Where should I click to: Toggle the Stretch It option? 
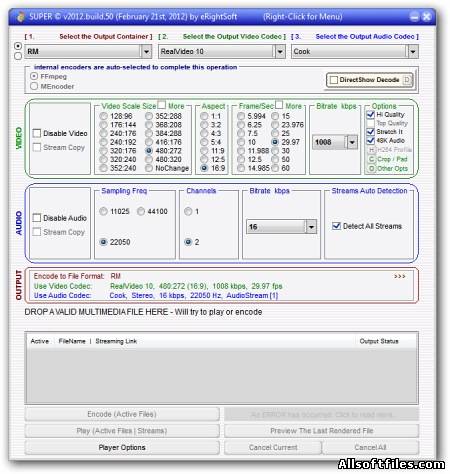pyautogui.click(x=370, y=132)
